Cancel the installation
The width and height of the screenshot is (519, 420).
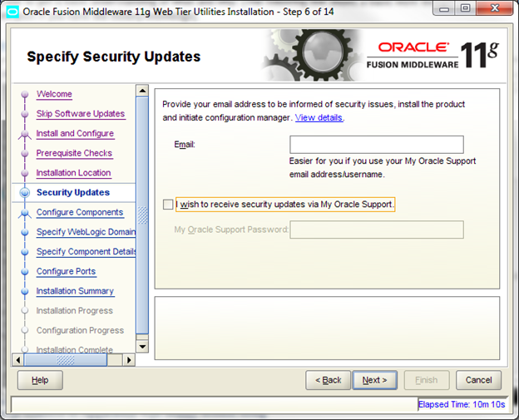tap(478, 380)
